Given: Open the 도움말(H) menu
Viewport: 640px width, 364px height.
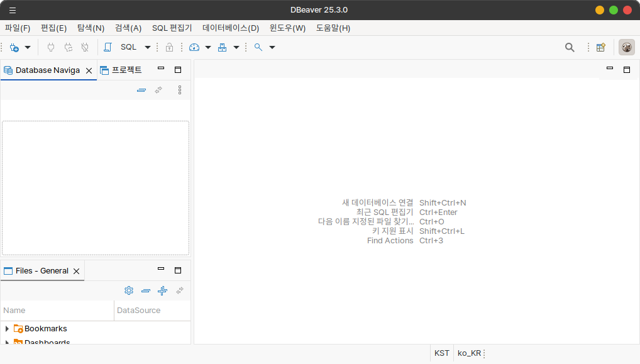Looking at the screenshot, I should tap(333, 28).
